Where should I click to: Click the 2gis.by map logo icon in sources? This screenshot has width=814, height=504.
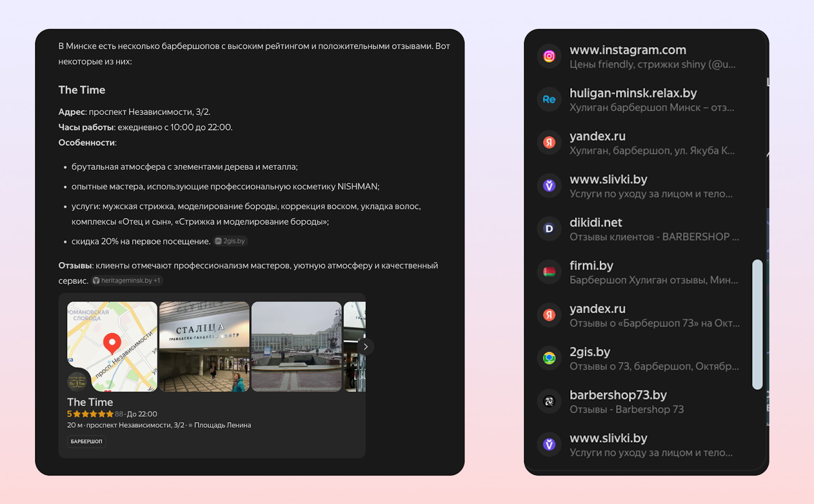click(549, 358)
